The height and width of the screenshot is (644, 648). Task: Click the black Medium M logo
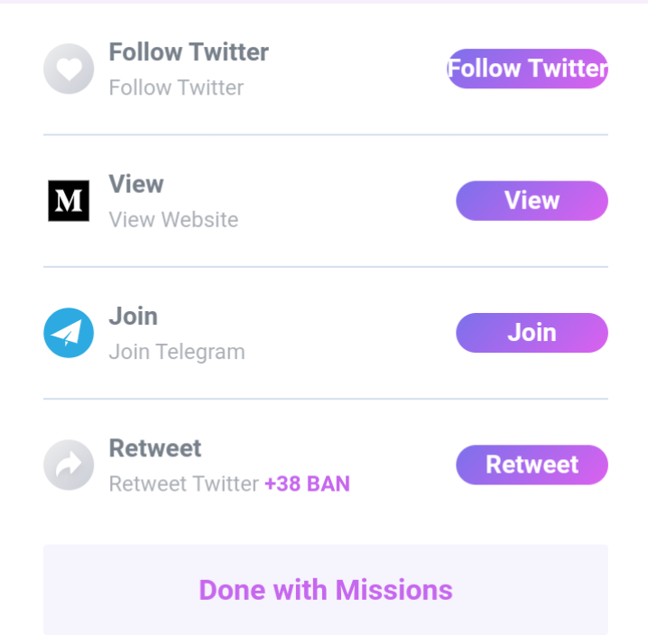[69, 201]
